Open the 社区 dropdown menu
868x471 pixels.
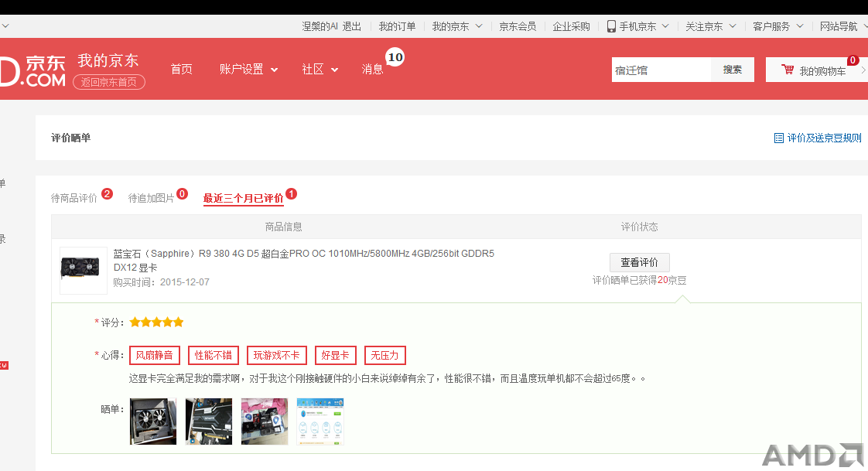[x=320, y=69]
